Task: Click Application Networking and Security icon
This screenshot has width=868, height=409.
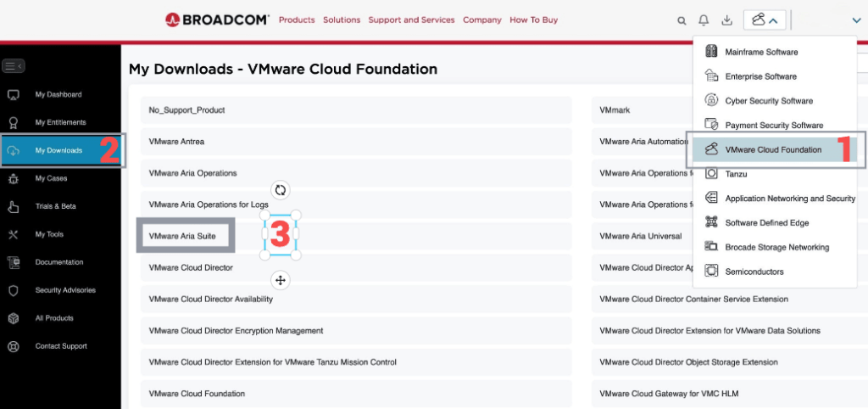Action: tap(711, 198)
